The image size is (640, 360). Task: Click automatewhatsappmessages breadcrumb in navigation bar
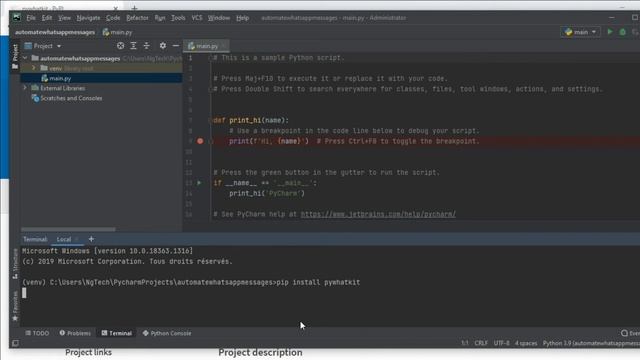[55, 32]
